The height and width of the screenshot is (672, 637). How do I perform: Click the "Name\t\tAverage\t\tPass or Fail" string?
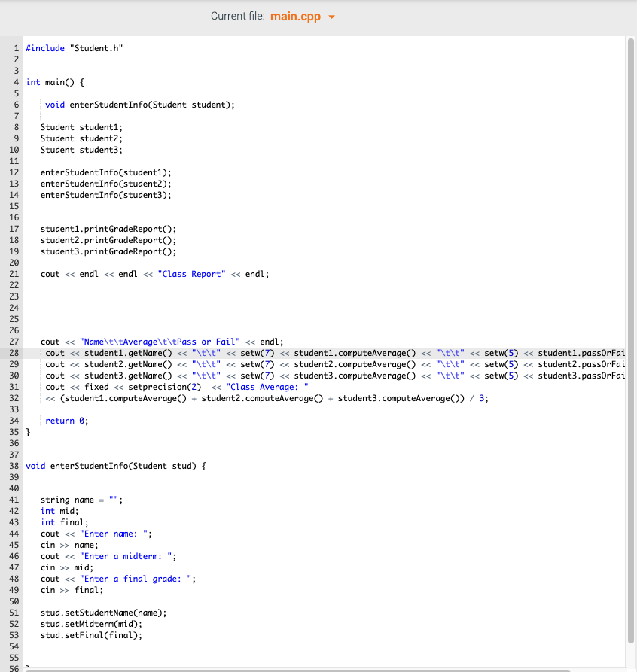pos(160,342)
